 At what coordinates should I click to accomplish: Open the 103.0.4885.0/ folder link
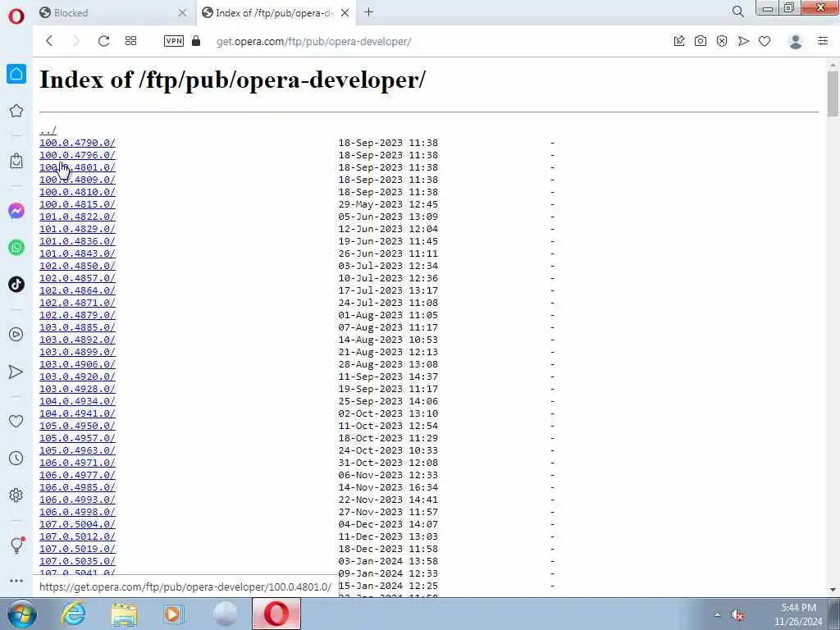click(x=77, y=327)
